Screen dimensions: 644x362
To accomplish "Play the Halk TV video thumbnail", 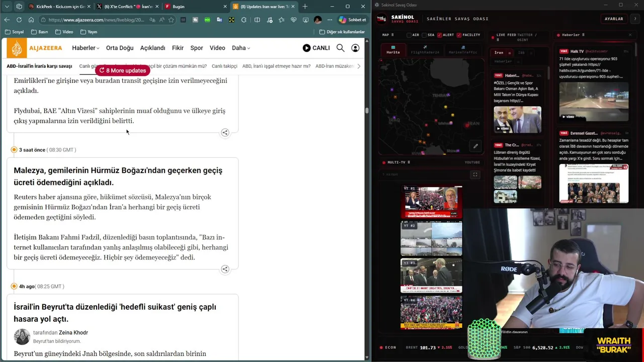I will (594, 101).
